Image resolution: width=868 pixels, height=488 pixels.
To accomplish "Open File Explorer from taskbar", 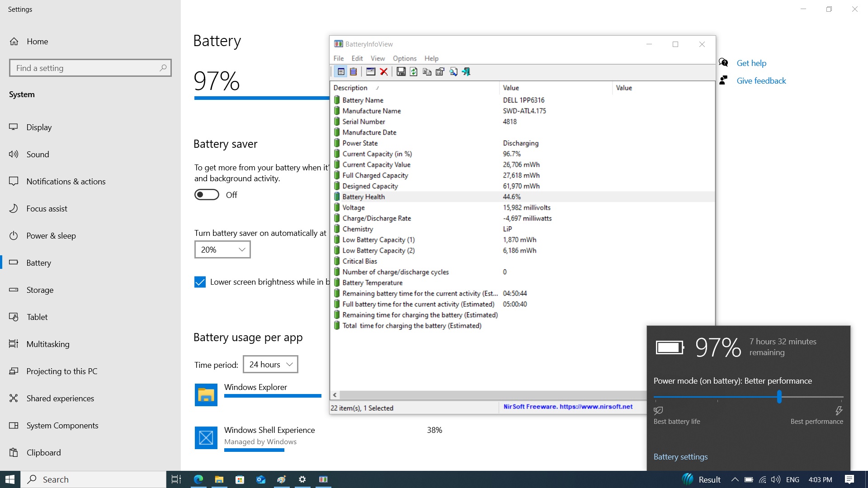I will pyautogui.click(x=219, y=479).
